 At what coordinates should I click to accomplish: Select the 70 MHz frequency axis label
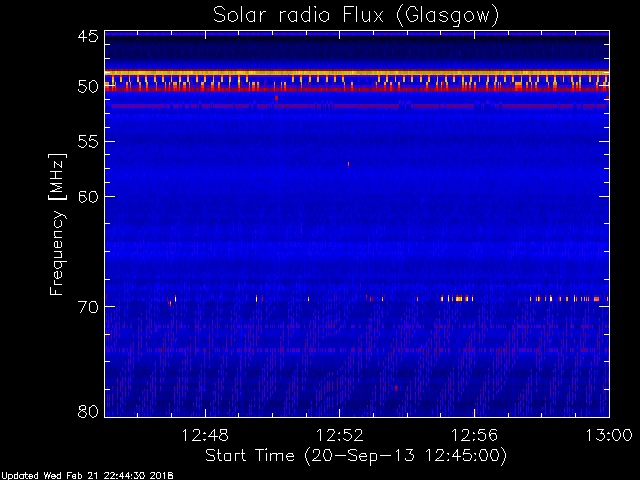88,307
